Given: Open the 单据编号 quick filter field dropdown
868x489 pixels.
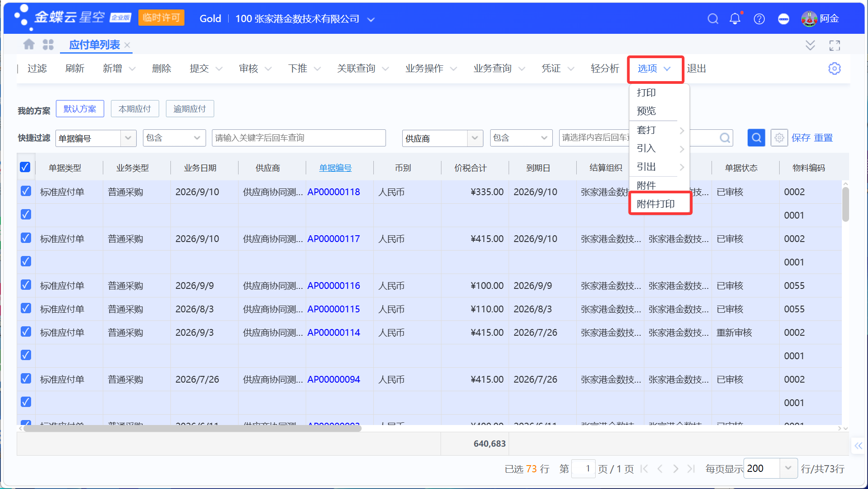Looking at the screenshot, I should pyautogui.click(x=128, y=138).
